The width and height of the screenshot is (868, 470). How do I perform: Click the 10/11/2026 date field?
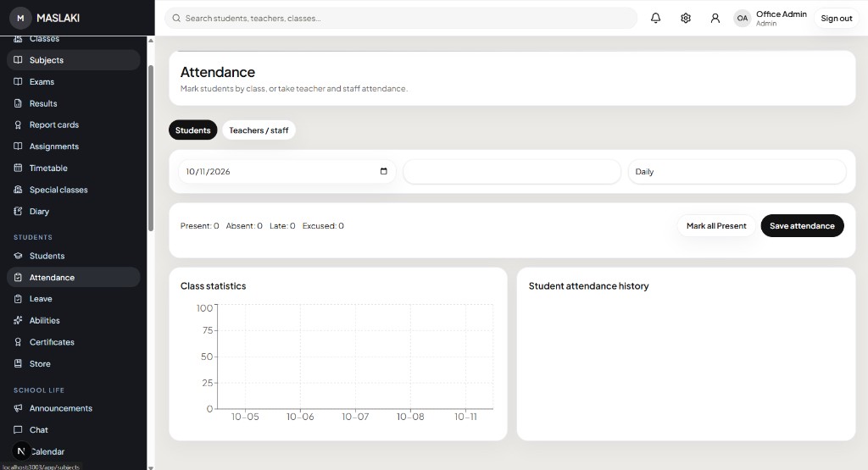point(287,171)
